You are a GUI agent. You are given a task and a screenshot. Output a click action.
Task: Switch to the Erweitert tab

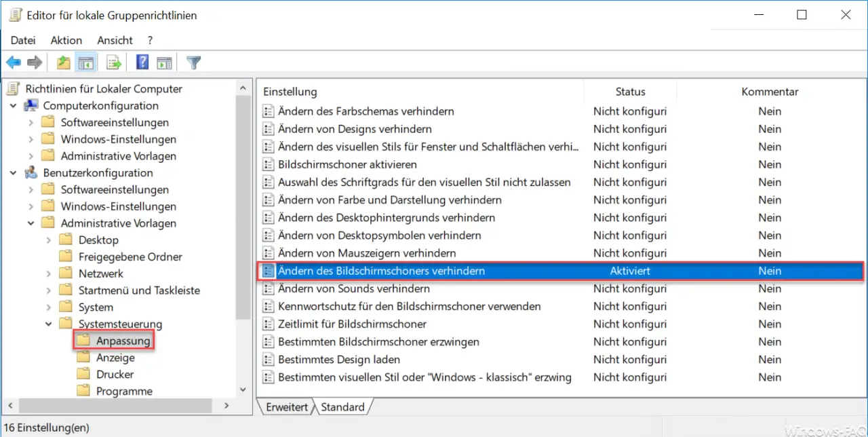pyautogui.click(x=287, y=407)
